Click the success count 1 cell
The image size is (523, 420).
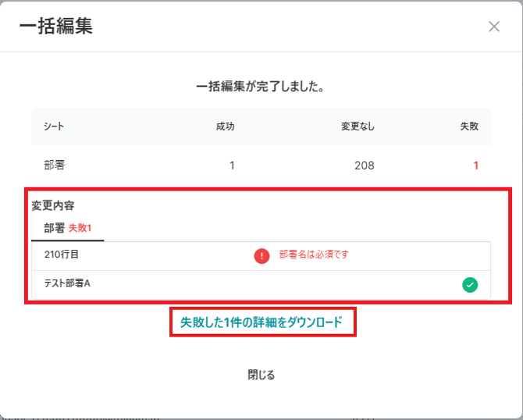[232, 166]
